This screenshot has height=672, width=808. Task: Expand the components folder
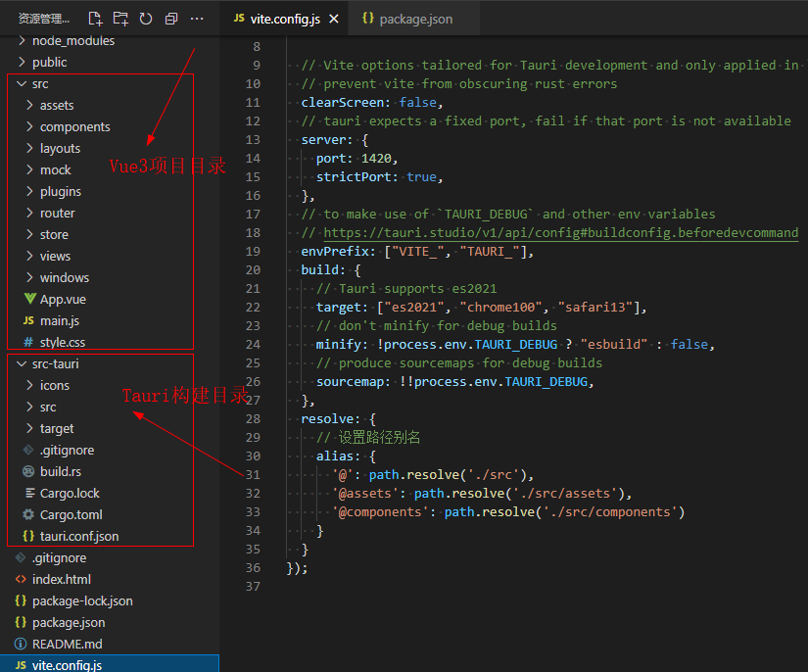click(29, 127)
